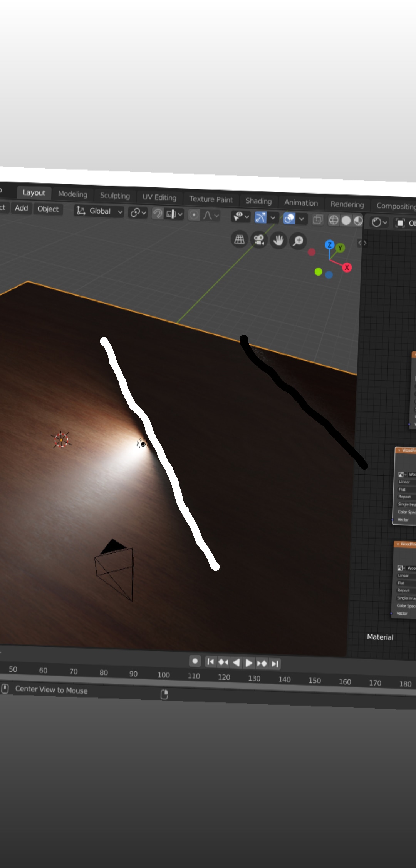Click the Z axis on navigation gizmo
The width and height of the screenshot is (416, 868).
tap(329, 245)
